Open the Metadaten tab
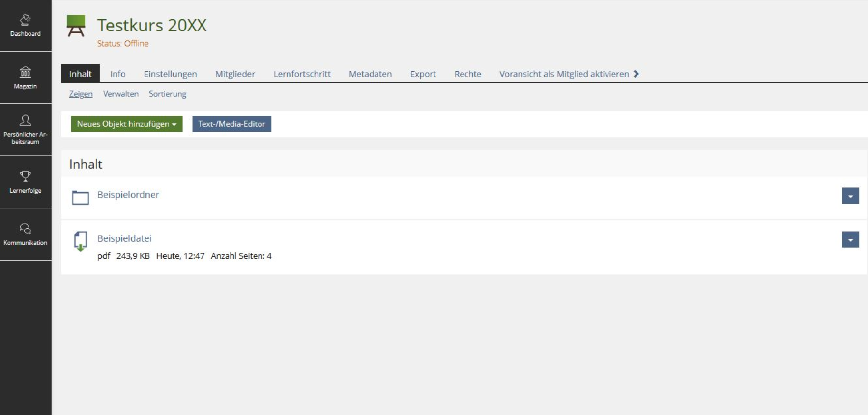The width and height of the screenshot is (868, 415). coord(370,74)
